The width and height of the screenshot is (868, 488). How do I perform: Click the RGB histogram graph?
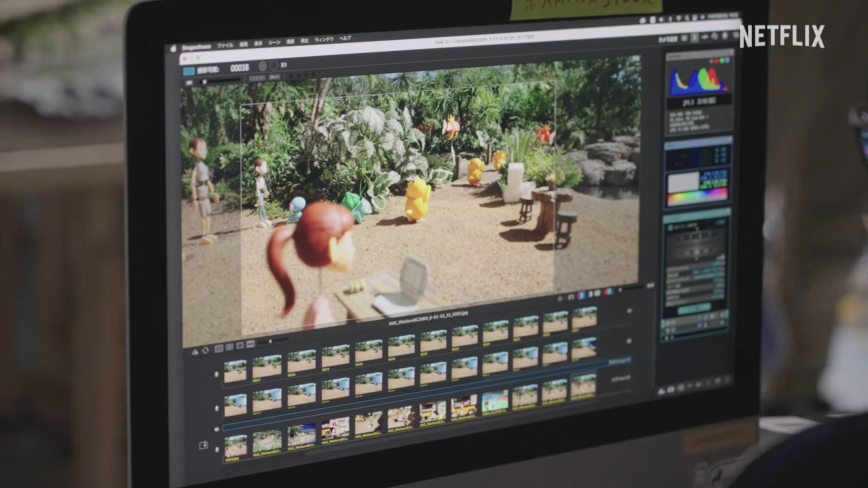pos(698,81)
